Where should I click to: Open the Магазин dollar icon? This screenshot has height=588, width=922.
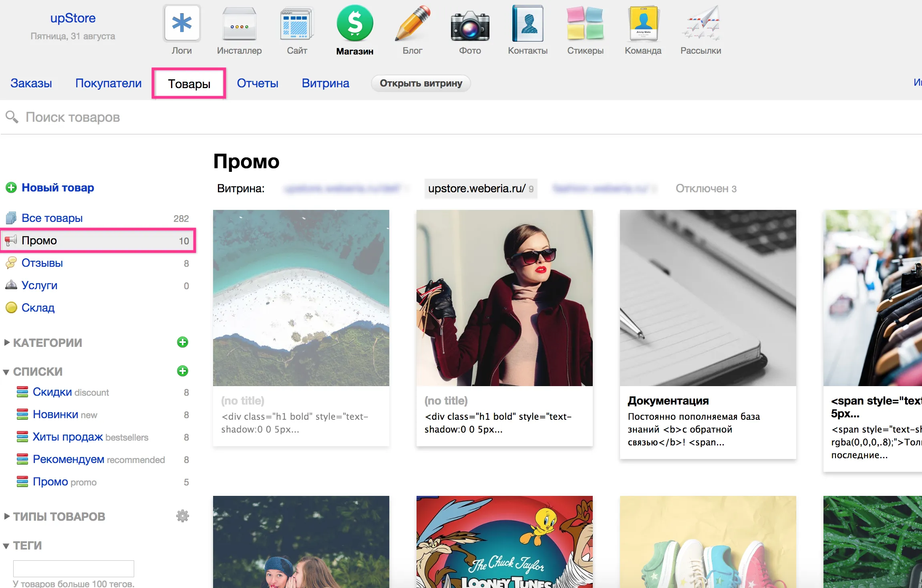pos(355,23)
